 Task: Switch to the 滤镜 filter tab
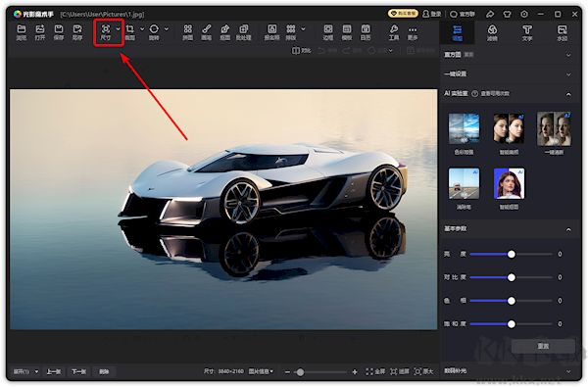tap(492, 33)
